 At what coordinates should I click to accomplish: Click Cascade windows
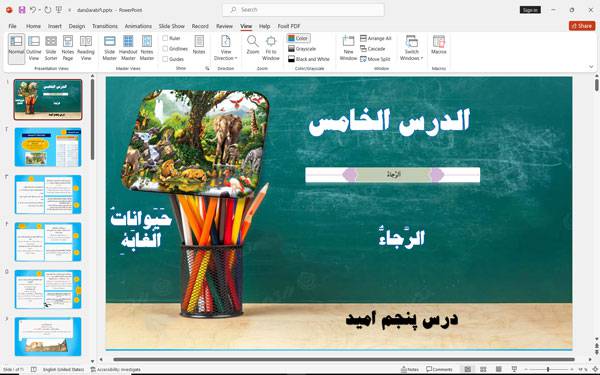coord(372,49)
